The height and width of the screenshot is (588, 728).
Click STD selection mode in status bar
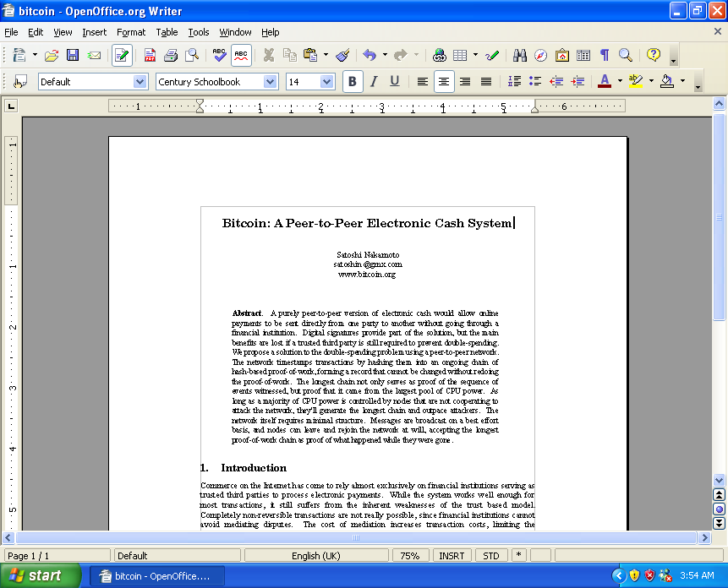(491, 556)
